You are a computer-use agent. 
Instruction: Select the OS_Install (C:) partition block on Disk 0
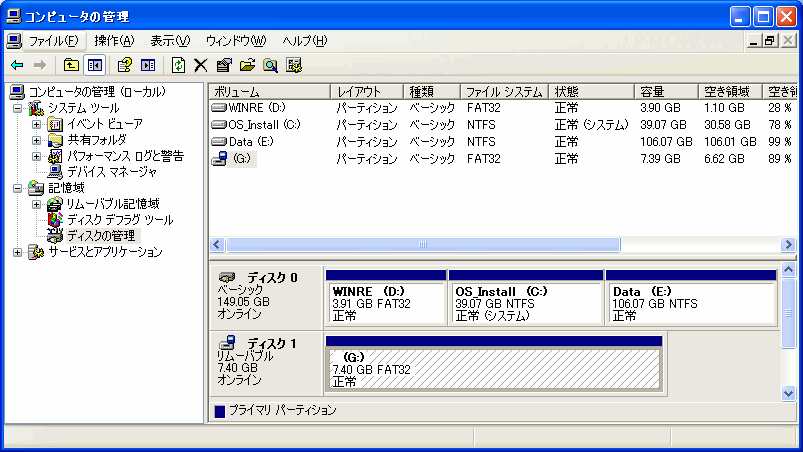pyautogui.click(x=525, y=297)
